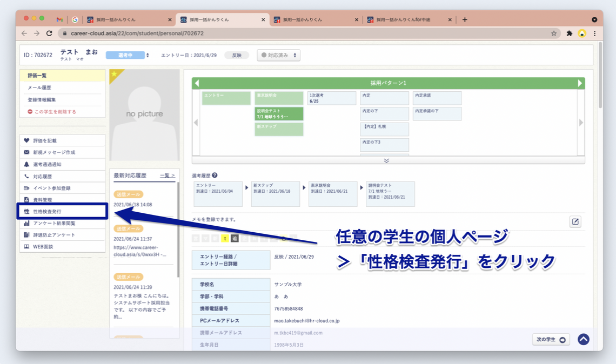
Task: Open the 一覧 > link in 最新対応履歴
Action: point(168,176)
